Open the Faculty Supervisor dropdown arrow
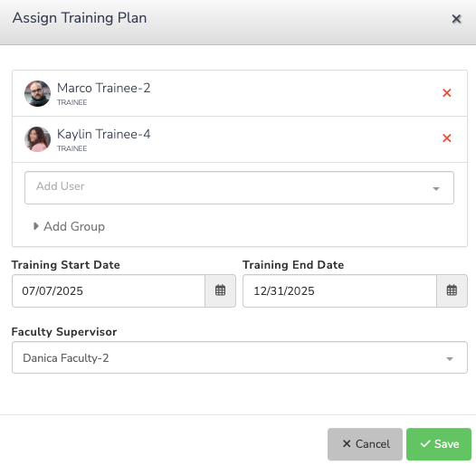 (450, 359)
